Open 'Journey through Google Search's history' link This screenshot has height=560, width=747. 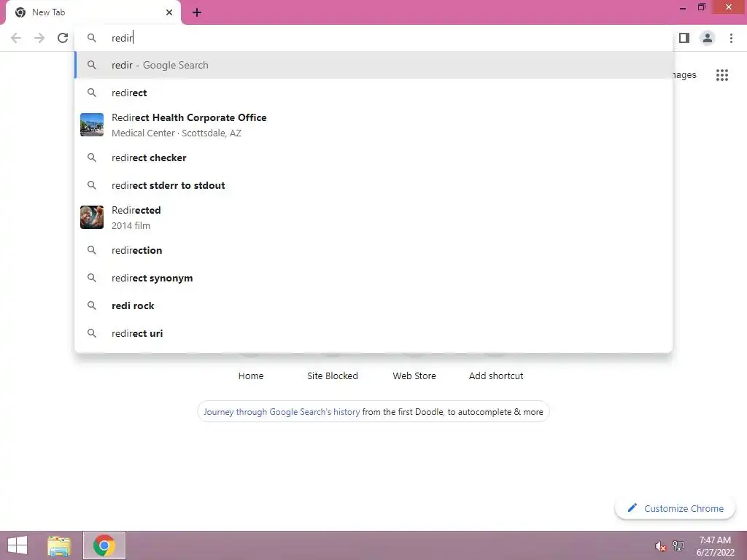pos(282,412)
